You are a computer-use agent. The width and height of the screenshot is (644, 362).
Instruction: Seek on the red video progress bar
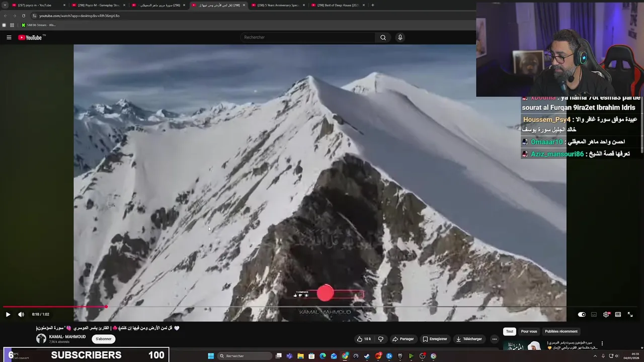tap(54, 307)
